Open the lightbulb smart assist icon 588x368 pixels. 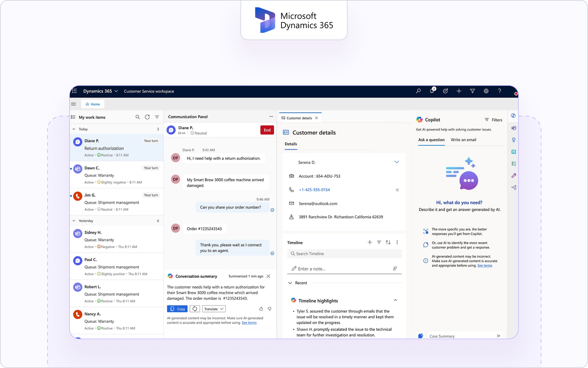514,140
